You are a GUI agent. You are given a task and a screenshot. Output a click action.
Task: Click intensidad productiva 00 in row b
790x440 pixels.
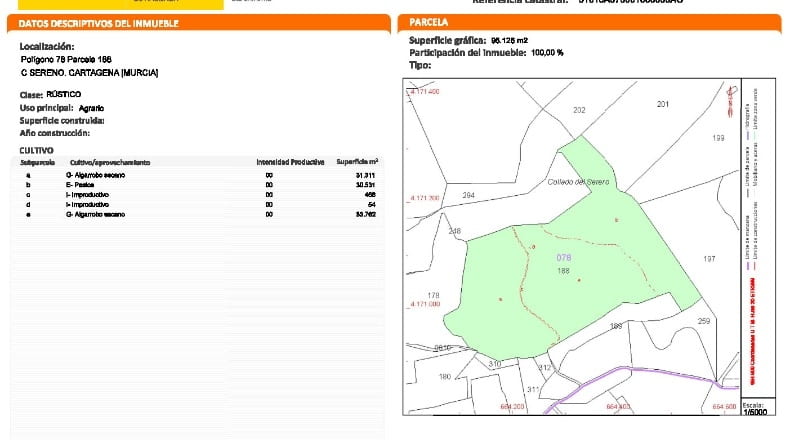click(269, 185)
